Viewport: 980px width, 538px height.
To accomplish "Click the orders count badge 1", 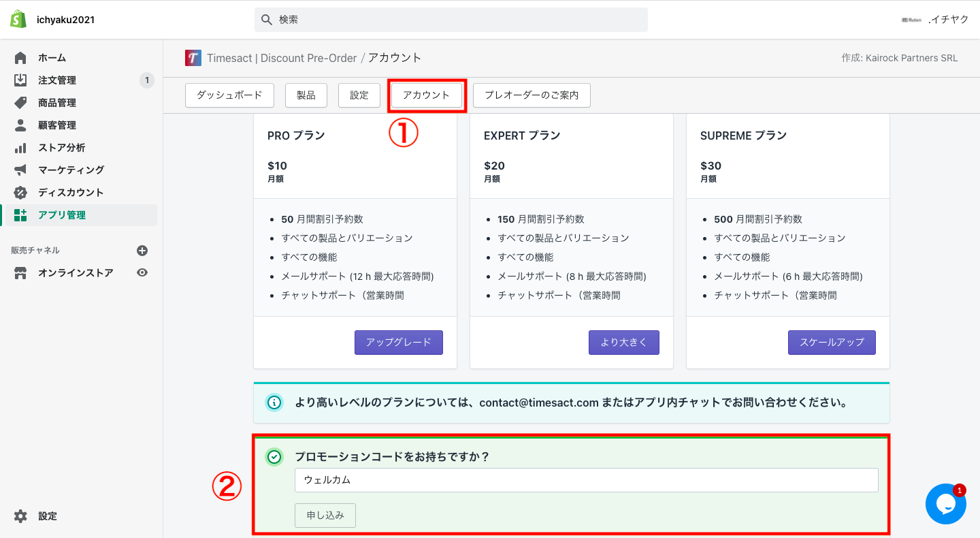I will (x=147, y=80).
